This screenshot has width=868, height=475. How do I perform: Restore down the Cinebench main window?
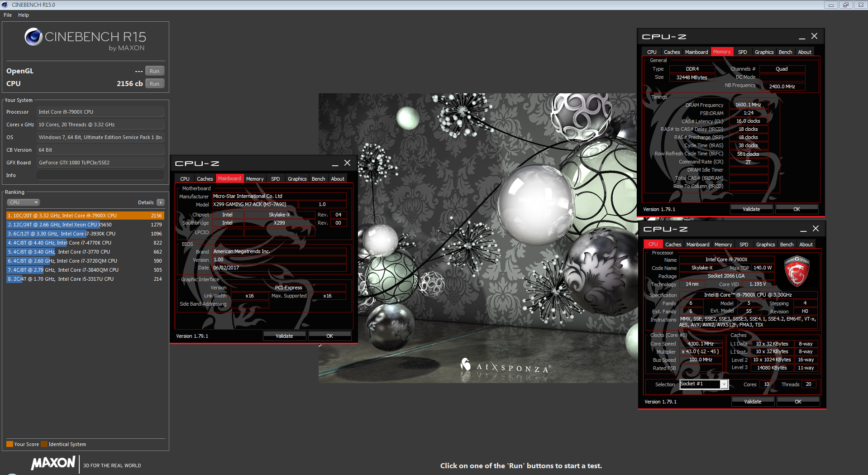click(845, 5)
